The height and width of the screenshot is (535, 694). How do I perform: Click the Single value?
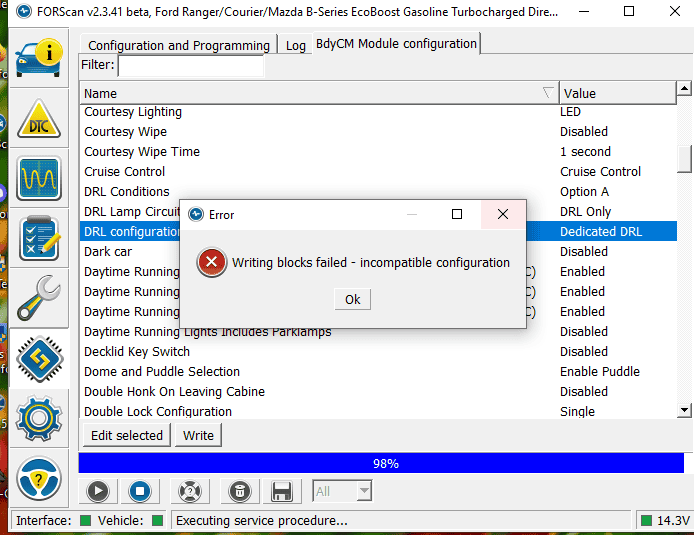point(577,412)
